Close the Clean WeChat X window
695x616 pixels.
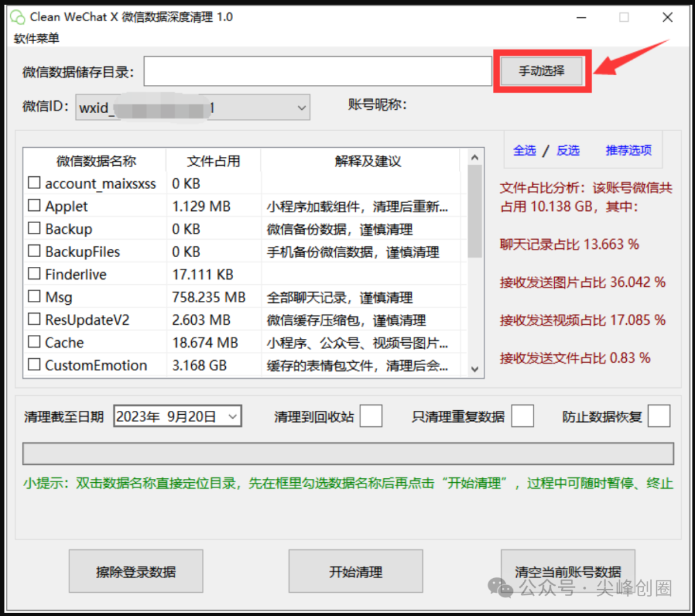[667, 17]
